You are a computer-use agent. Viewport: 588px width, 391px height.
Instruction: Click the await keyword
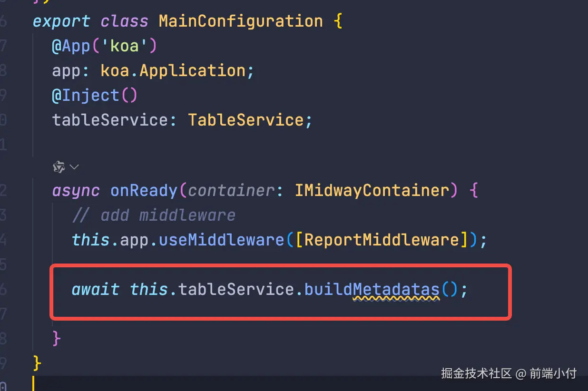[x=95, y=290]
